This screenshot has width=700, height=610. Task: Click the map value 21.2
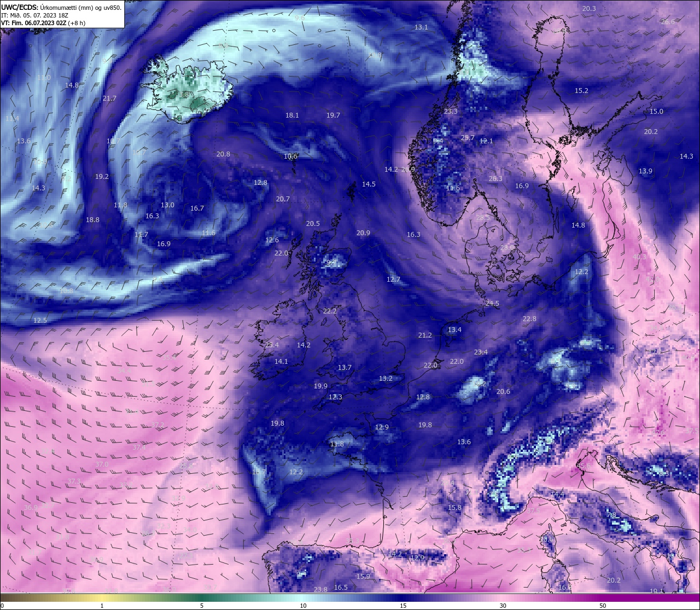click(x=425, y=335)
